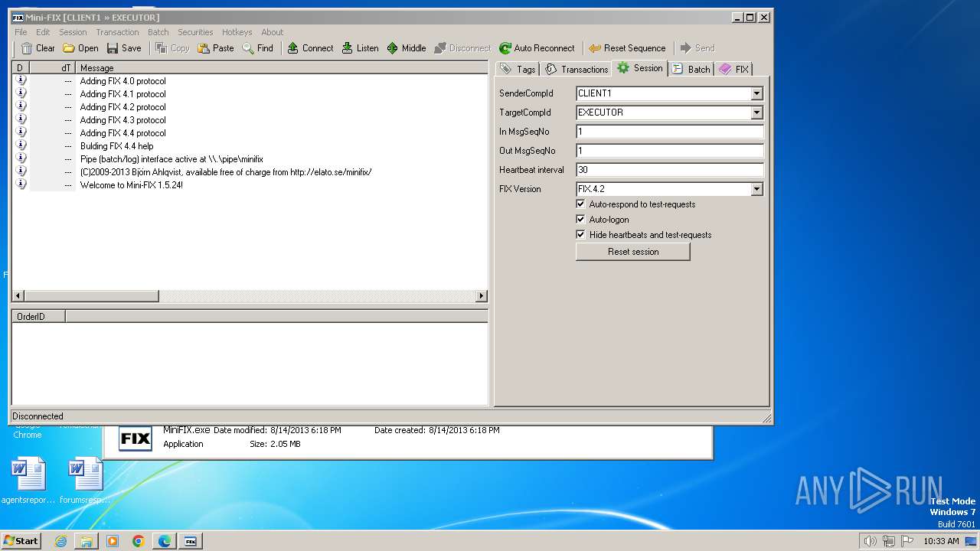Viewport: 980px width, 551px height.
Task: Switch to the FIX tab
Action: (733, 69)
